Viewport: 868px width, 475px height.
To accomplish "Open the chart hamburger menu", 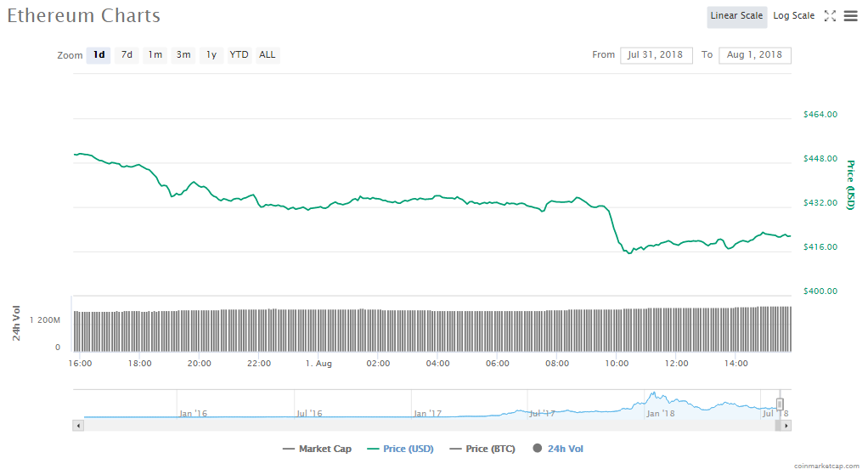I will pos(850,16).
